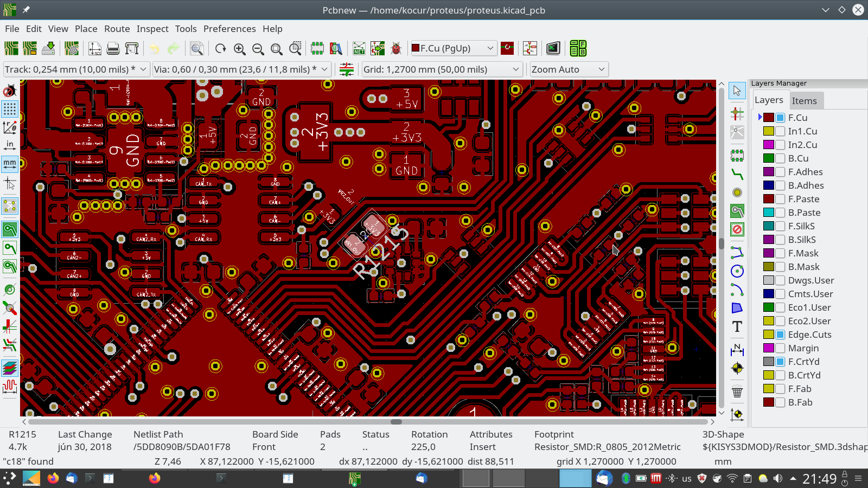The height and width of the screenshot is (488, 868).
Task: Enable In1.Cu layer visibility checkbox
Action: click(x=780, y=131)
